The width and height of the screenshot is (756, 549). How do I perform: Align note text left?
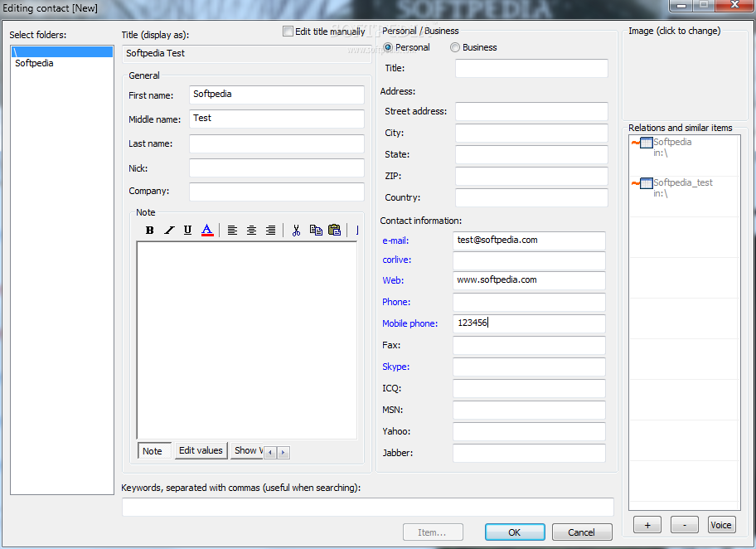232,230
